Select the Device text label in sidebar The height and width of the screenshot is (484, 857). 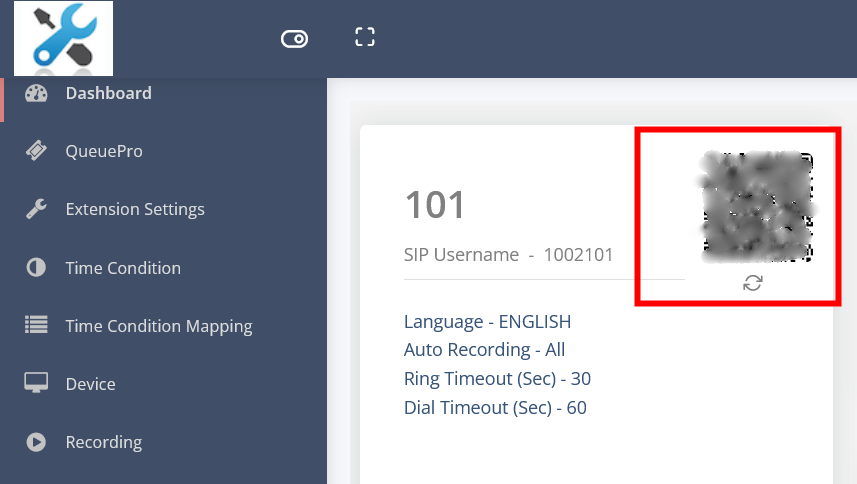[x=90, y=384]
